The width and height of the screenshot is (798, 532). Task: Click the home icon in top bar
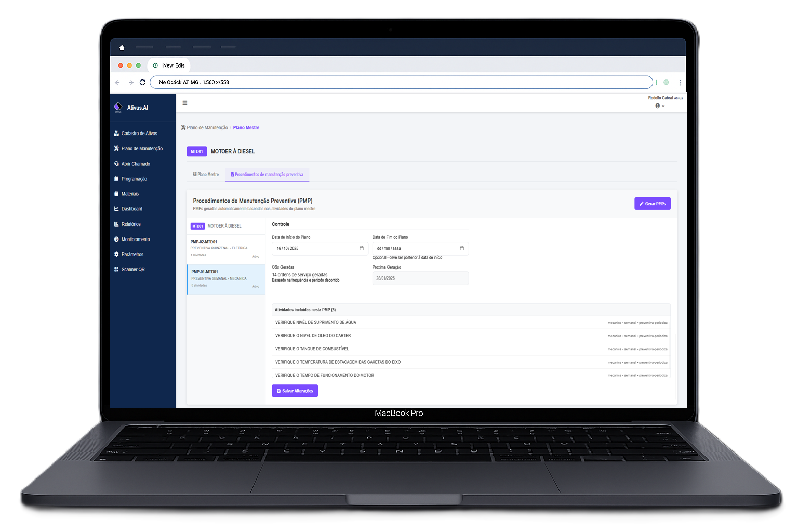pos(122,48)
